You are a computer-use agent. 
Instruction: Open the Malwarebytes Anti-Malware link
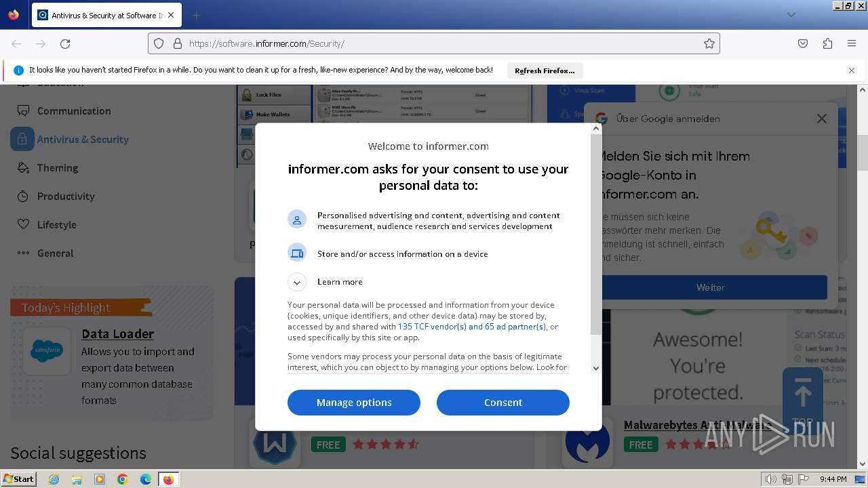697,425
